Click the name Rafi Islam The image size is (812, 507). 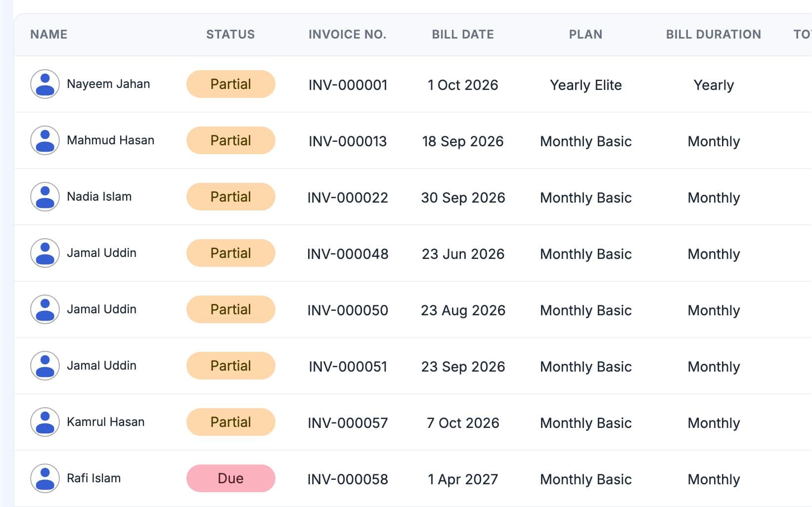[x=94, y=478]
